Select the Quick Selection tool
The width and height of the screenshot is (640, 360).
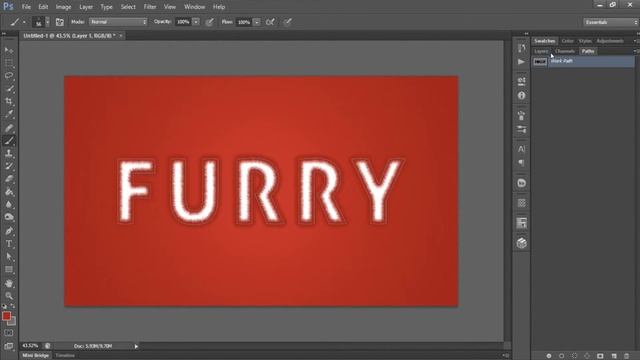click(9, 88)
